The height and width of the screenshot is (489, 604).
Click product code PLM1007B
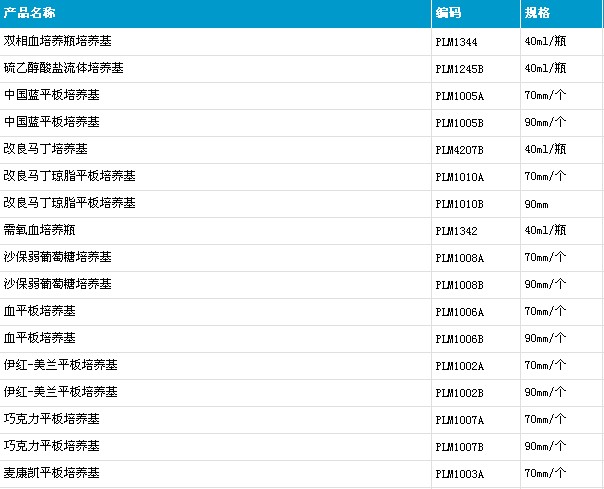[x=460, y=447]
